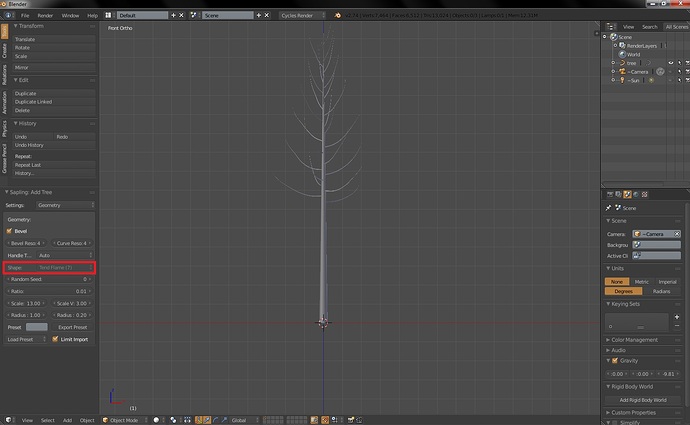690x425 pixels.
Task: Open the Render Layers properties tab icon
Action: pyautogui.click(x=618, y=194)
